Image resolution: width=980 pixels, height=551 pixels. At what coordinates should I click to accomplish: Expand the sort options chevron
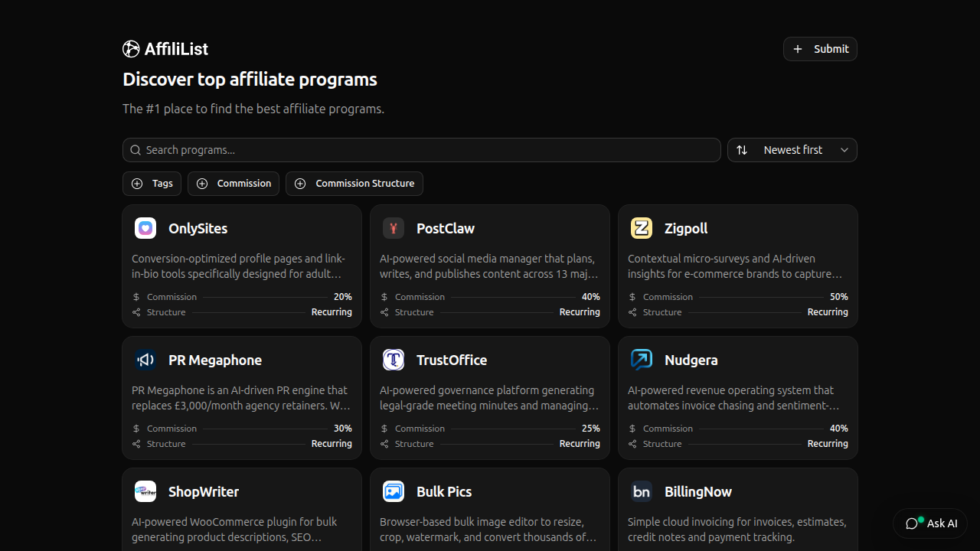click(844, 150)
